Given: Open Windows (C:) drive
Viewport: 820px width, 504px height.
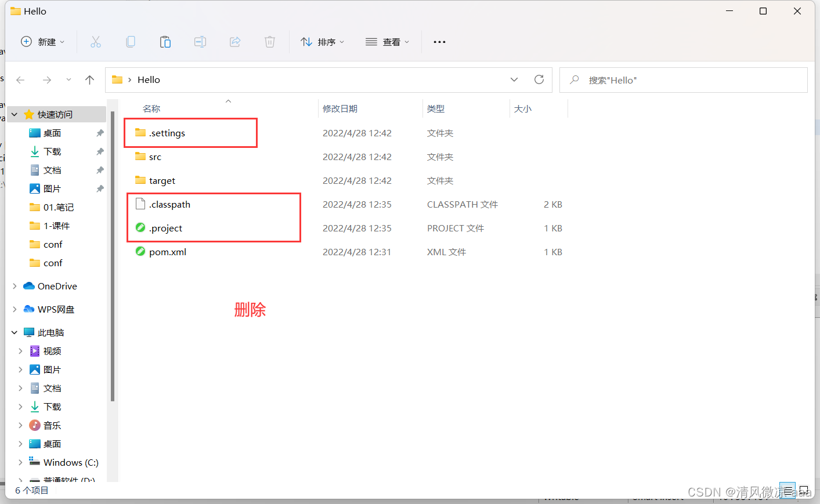Looking at the screenshot, I should [71, 462].
